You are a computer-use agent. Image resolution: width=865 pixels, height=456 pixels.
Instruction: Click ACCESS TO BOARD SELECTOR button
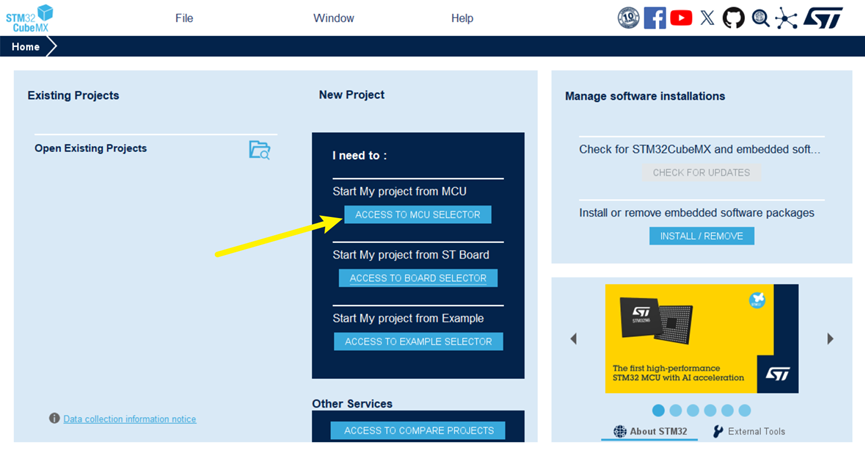point(418,278)
